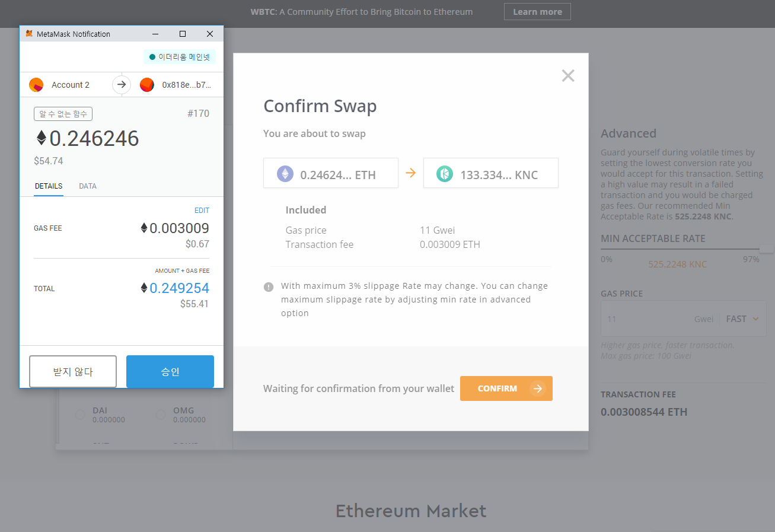Viewport: 775px width, 532px height.
Task: Click the arrow icon between the accounts
Action: 122,85
